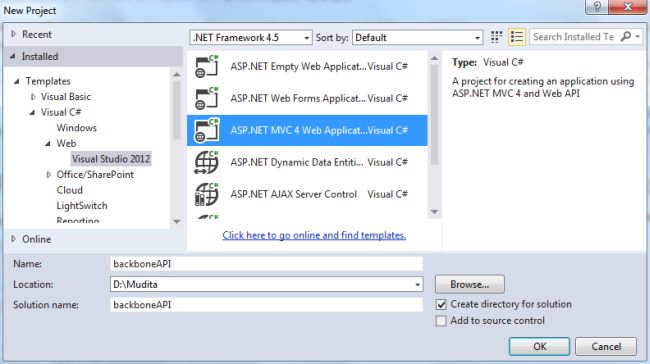Select the LightSwitch template category

click(x=82, y=206)
